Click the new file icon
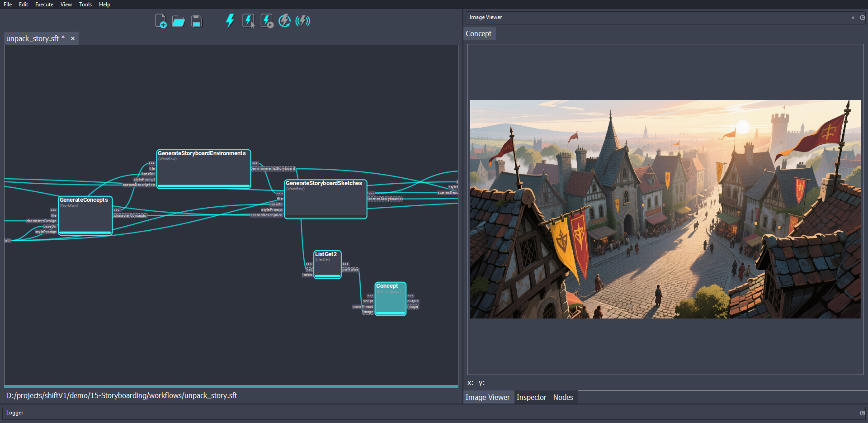Image resolution: width=868 pixels, height=423 pixels. pos(160,21)
